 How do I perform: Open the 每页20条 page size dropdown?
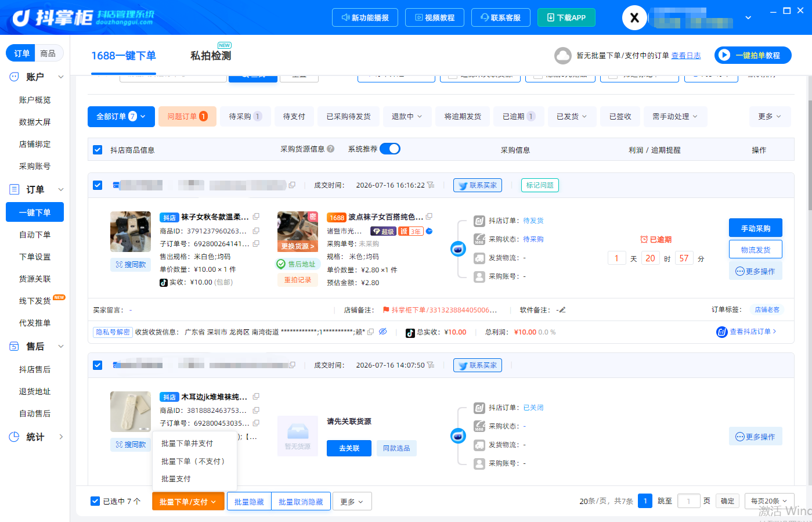click(x=769, y=501)
